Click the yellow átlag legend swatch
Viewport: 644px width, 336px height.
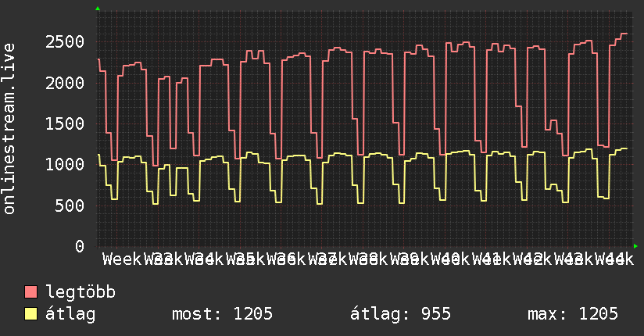pos(30,314)
